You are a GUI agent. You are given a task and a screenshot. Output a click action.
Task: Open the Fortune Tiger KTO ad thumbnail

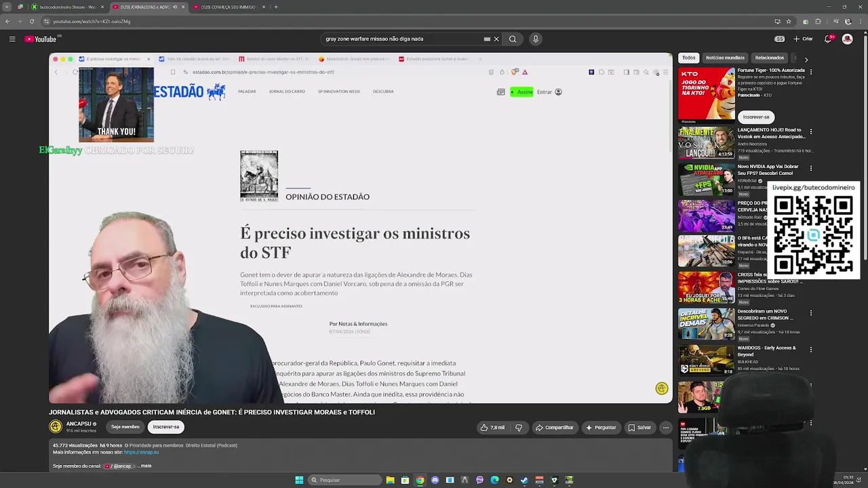tap(707, 94)
